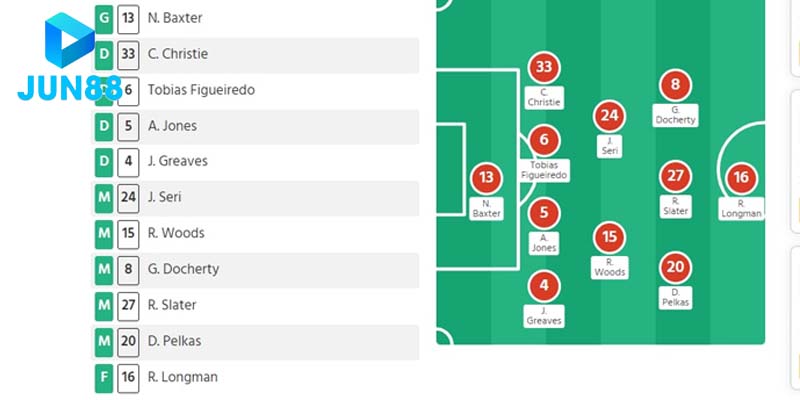Screen dimensions: 800x400
Task: Select player marker 4 J. Greaves
Action: tap(544, 286)
